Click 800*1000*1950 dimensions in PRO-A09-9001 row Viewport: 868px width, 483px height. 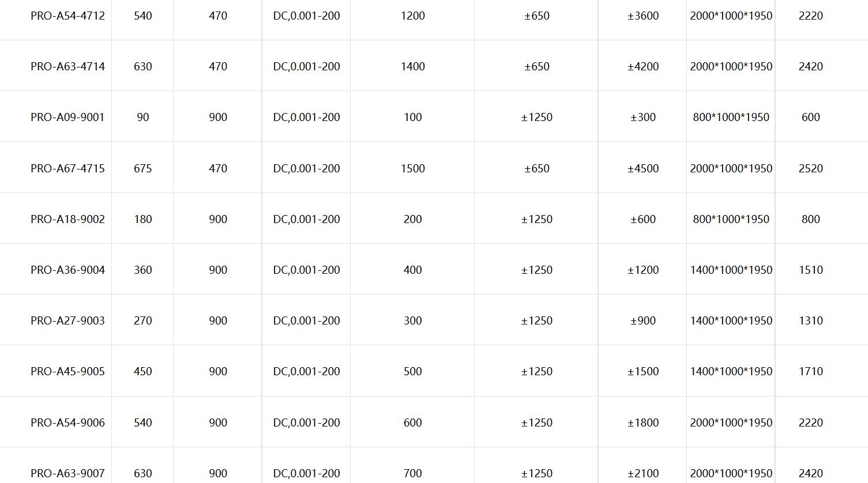731,118
